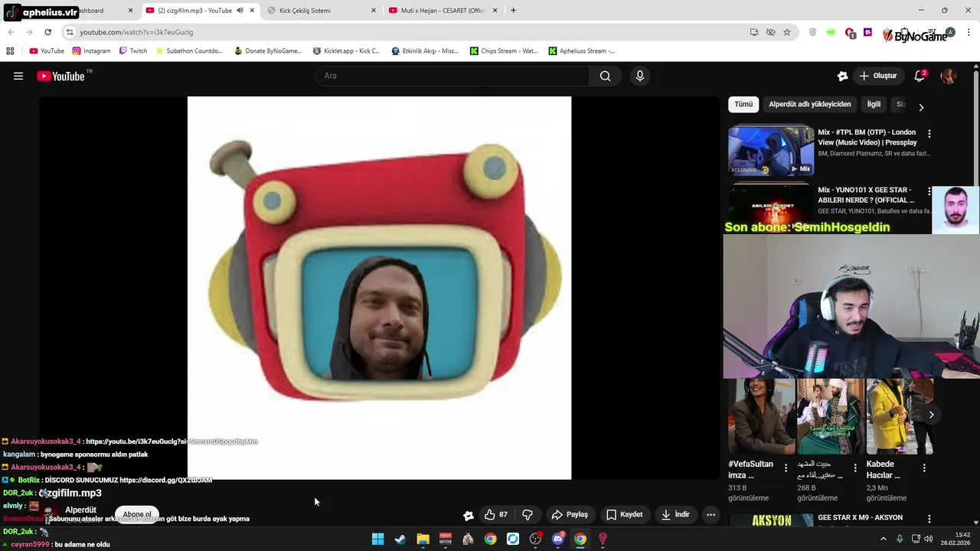Subscribe with the Abone ol button
980x551 pixels.
pyautogui.click(x=137, y=514)
